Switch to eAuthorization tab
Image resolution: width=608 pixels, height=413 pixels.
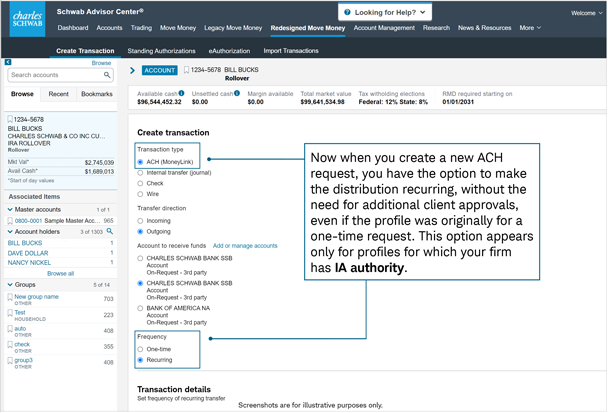pos(229,51)
